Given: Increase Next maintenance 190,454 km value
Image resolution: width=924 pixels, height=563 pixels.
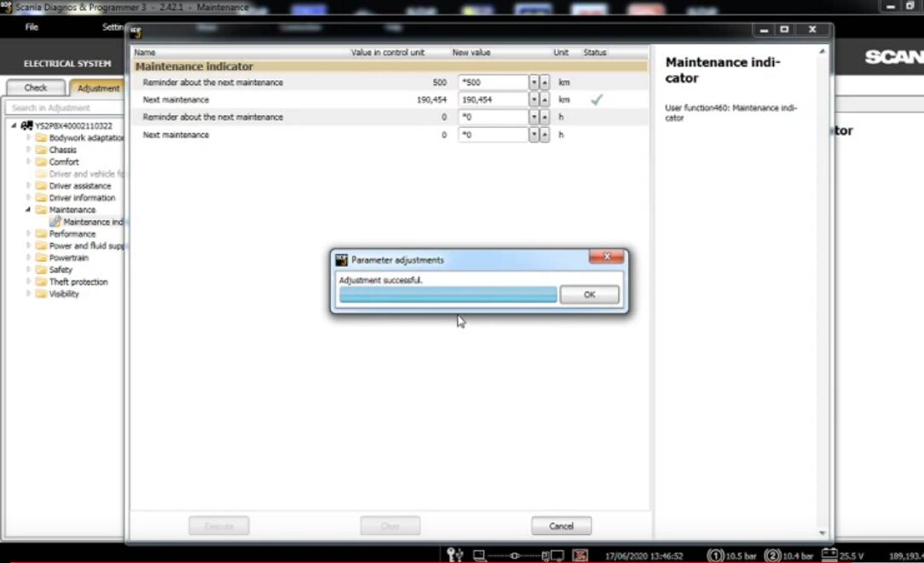Looking at the screenshot, I should pos(544,100).
